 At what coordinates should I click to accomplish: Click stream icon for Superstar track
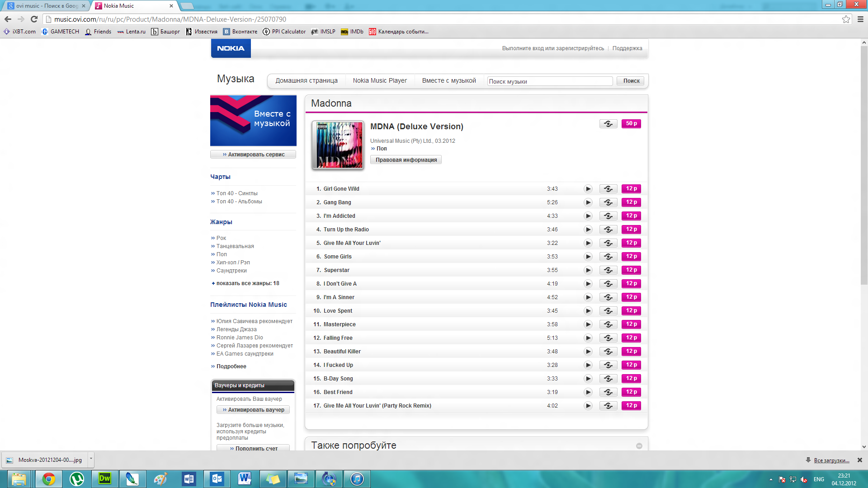pyautogui.click(x=608, y=270)
